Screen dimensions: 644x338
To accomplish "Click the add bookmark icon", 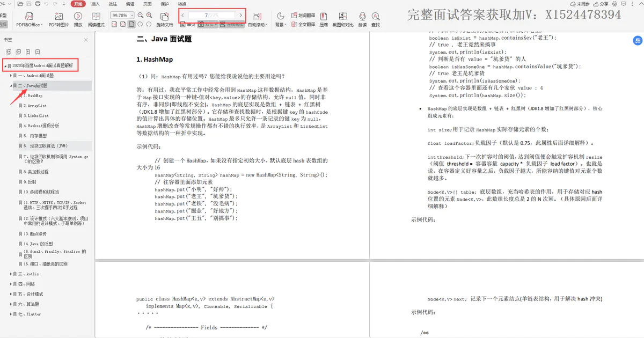I will click(x=28, y=52).
